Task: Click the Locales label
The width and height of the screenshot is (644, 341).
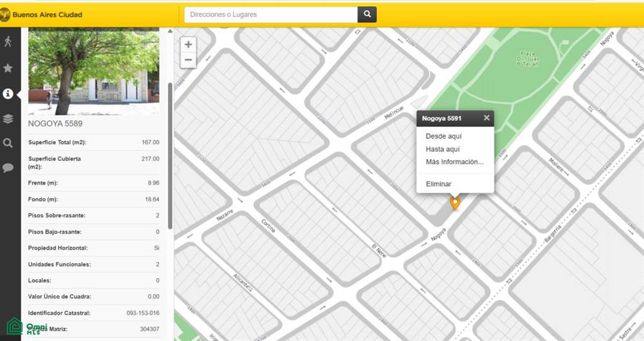Action: (39, 280)
